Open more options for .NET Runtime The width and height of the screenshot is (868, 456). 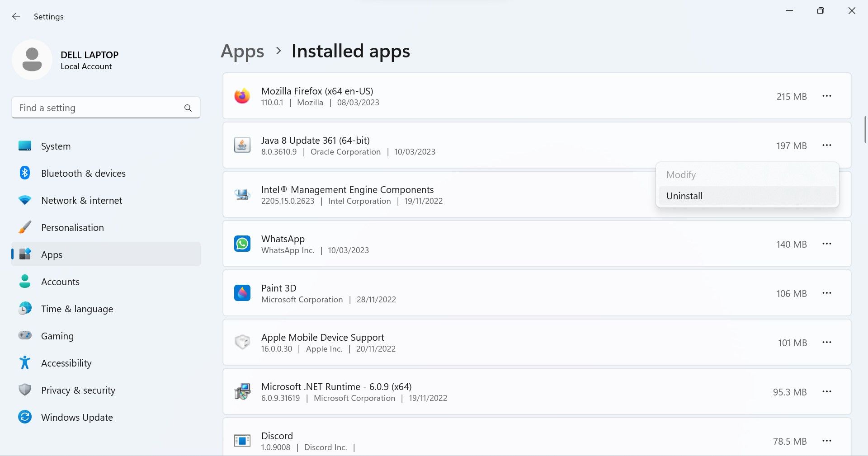tap(827, 391)
